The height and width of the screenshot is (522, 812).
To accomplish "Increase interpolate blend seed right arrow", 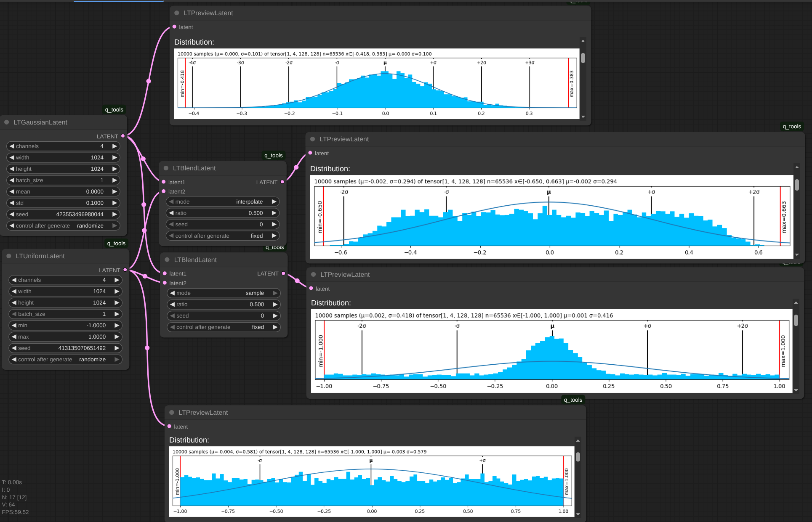I will [274, 225].
